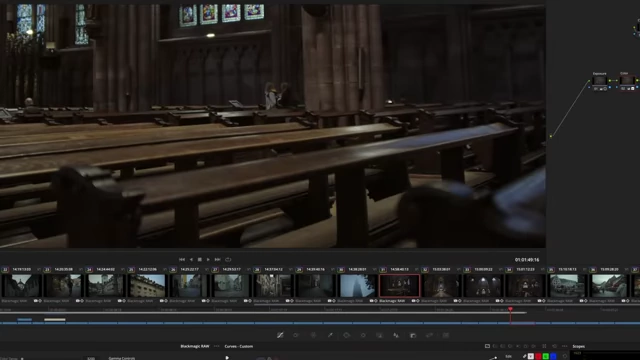Select the Qualifier eyedropper palette icon
Viewport: 640px width, 360px height.
330,335
